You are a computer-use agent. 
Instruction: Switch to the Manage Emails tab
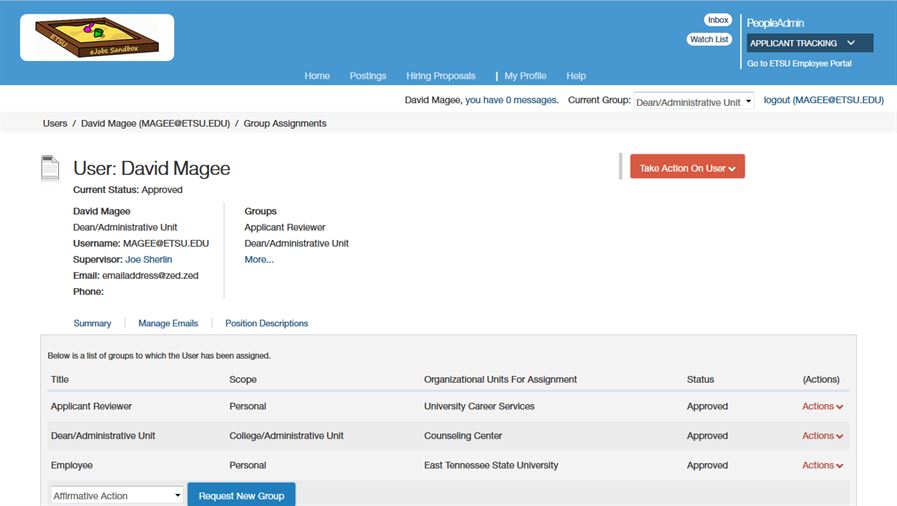pyautogui.click(x=168, y=324)
